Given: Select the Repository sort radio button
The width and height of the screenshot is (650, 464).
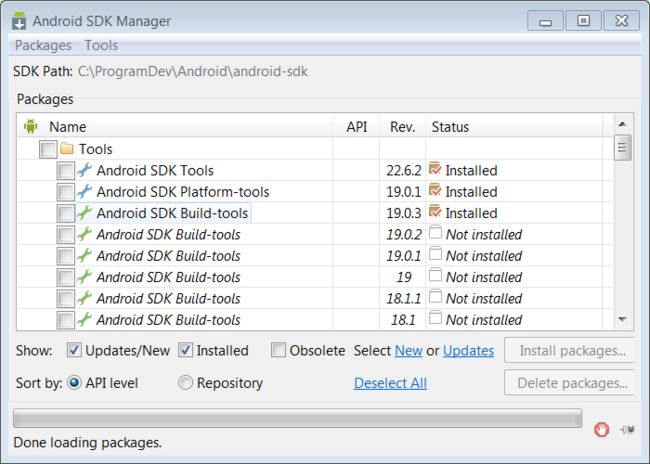Looking at the screenshot, I should pyautogui.click(x=185, y=382).
